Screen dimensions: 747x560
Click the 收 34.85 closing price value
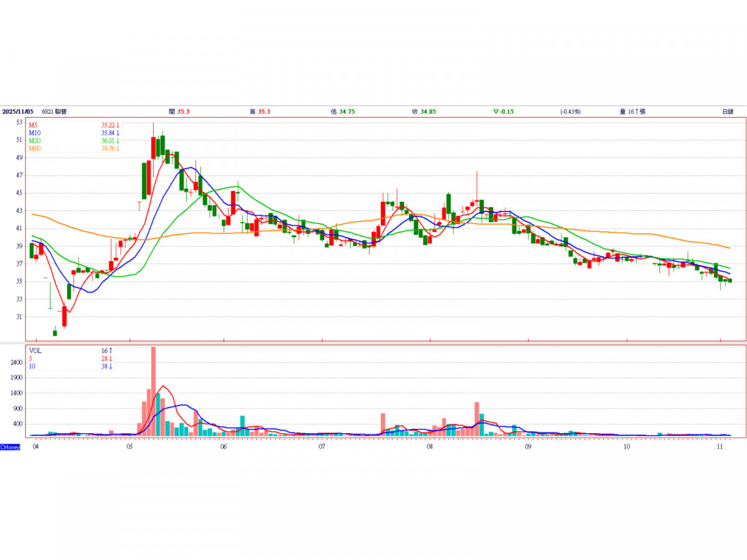[x=423, y=111]
